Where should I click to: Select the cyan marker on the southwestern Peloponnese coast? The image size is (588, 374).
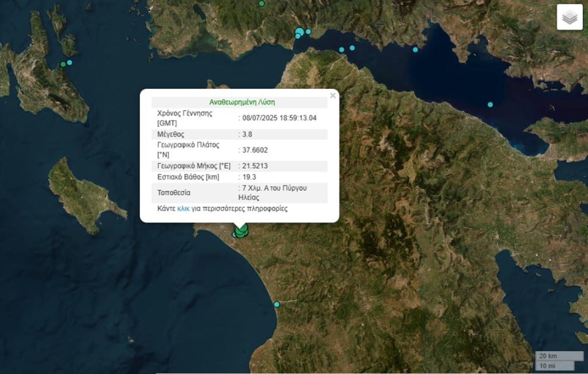[277, 305]
